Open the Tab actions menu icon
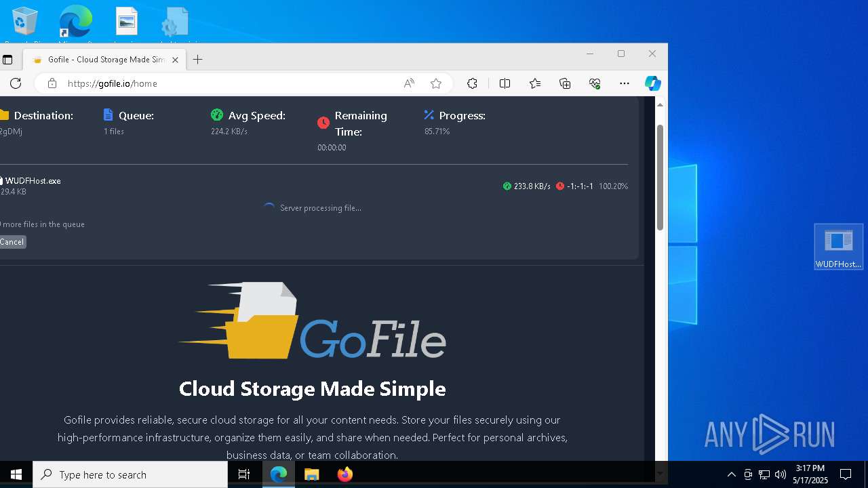868x488 pixels. pos(7,60)
